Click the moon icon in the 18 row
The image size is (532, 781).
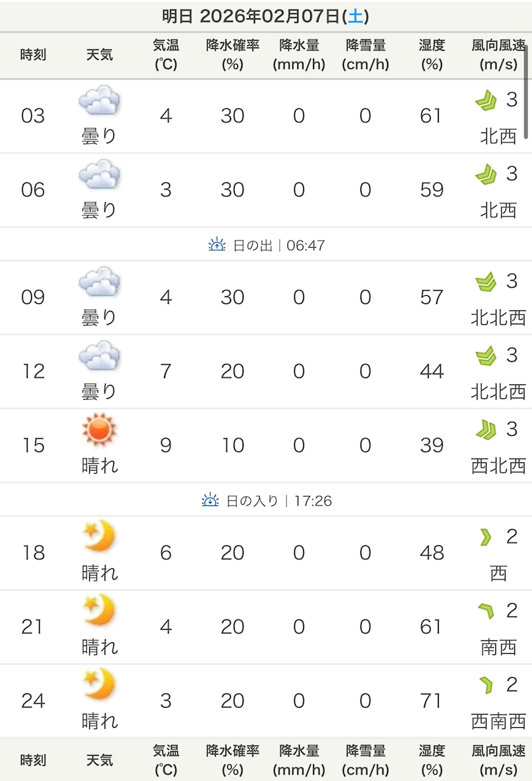click(x=99, y=537)
